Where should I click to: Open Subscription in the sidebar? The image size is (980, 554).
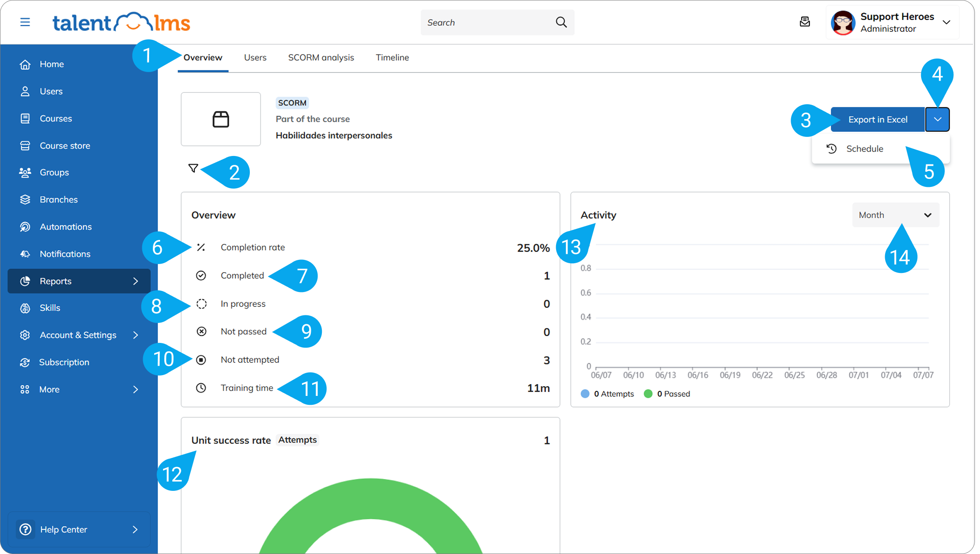tap(79, 362)
